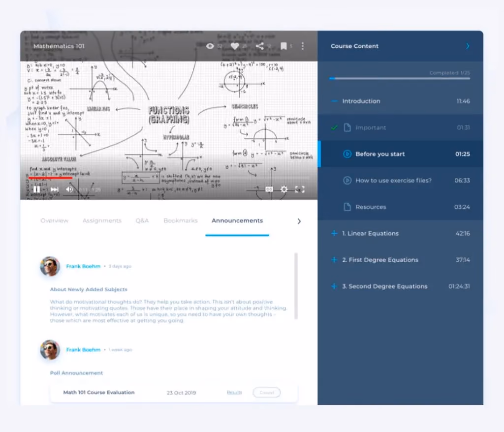The width and height of the screenshot is (504, 432).
Task: Open the Assignments tab
Action: 102,220
